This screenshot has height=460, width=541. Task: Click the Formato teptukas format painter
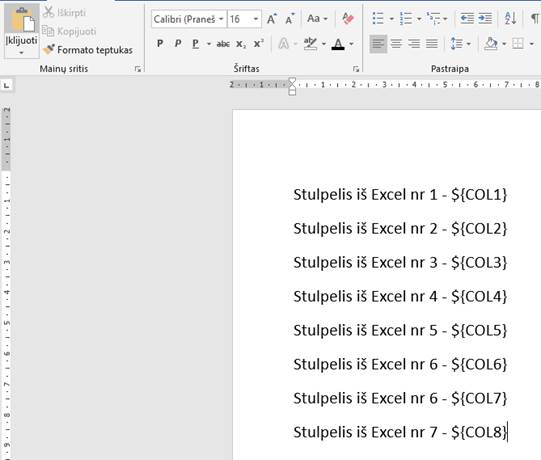coord(88,50)
